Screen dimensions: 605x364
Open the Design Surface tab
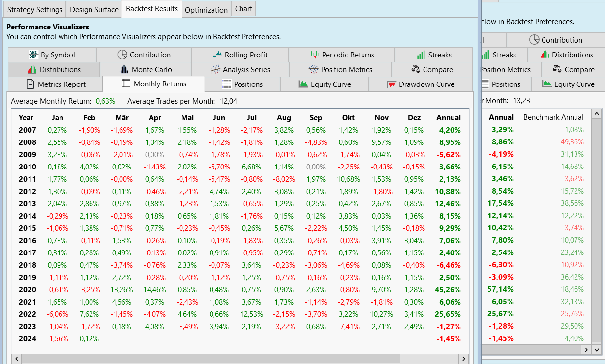[94, 10]
